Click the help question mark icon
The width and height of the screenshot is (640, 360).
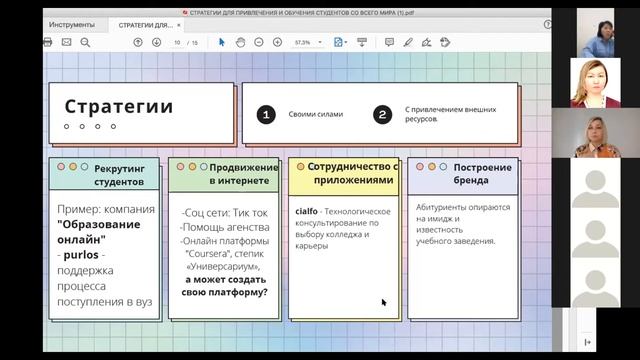[x=548, y=24]
